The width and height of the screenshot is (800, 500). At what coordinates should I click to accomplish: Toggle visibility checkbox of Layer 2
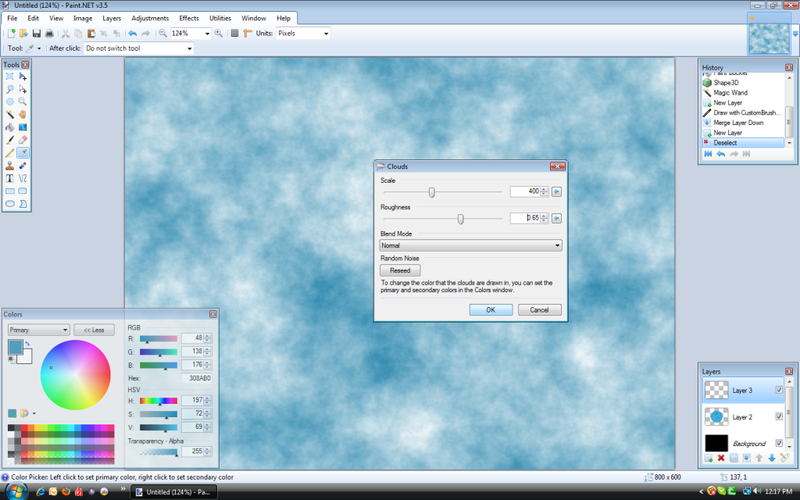(x=779, y=416)
